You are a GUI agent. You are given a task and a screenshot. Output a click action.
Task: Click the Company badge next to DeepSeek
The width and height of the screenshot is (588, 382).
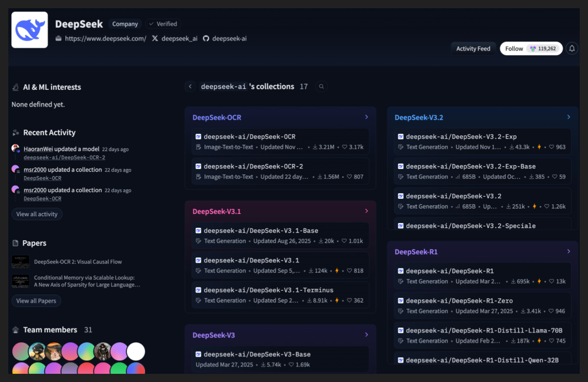tap(125, 24)
